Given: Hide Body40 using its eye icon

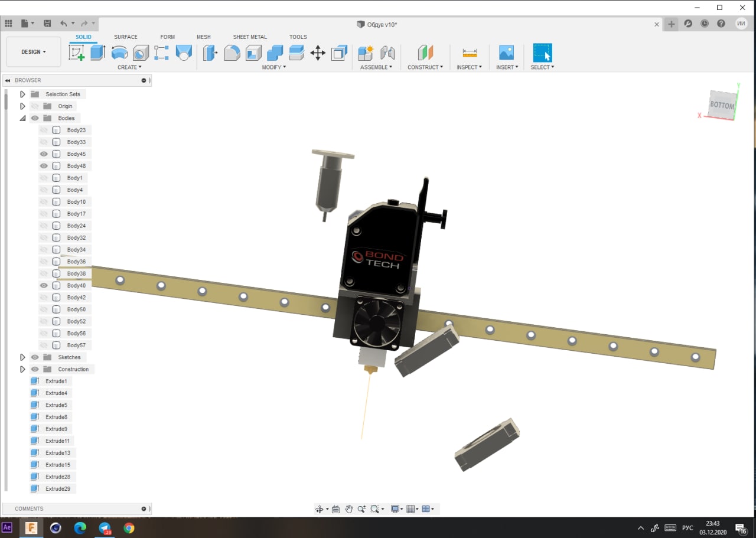Looking at the screenshot, I should tap(44, 285).
